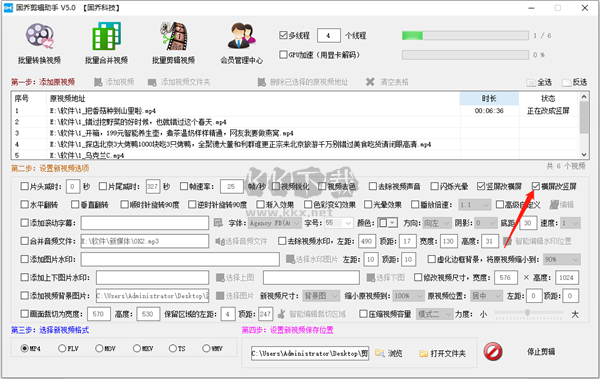This screenshot has height=379, width=600.
Task: Click save path input field
Action: [x=310, y=353]
